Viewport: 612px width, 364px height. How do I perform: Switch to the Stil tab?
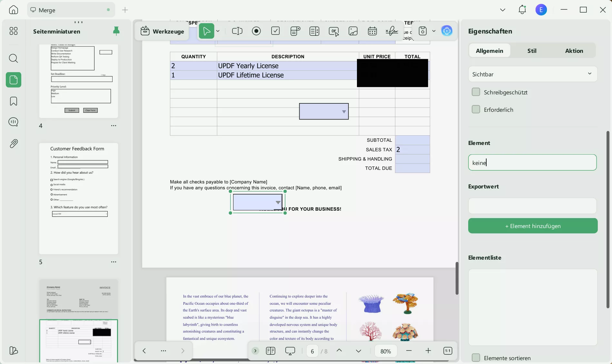tap(532, 51)
